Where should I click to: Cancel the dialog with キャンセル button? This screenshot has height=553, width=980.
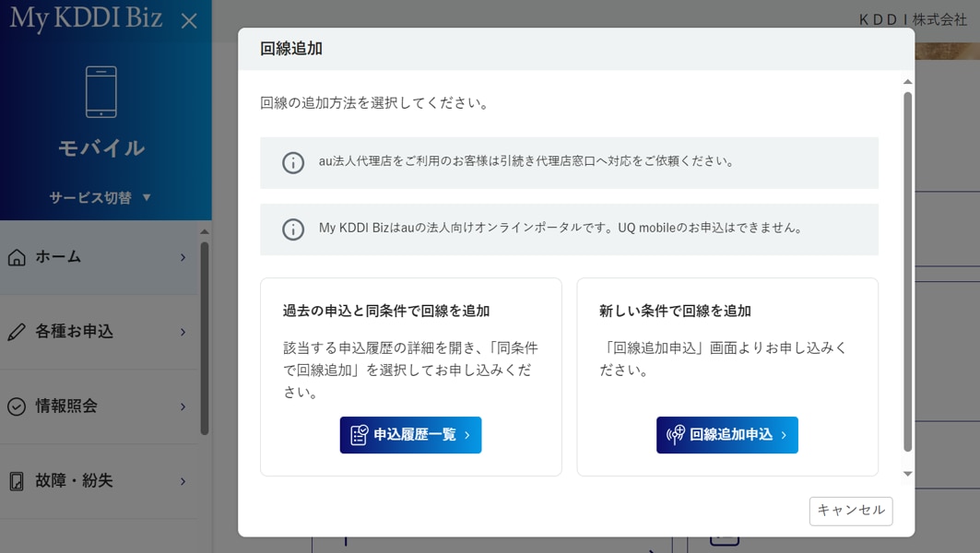click(850, 511)
